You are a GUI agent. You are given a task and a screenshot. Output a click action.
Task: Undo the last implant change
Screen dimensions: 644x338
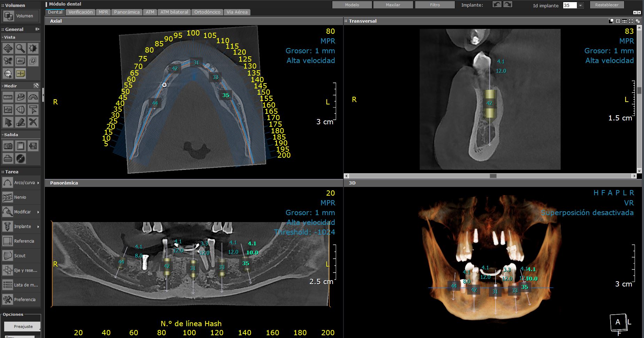[497, 5]
